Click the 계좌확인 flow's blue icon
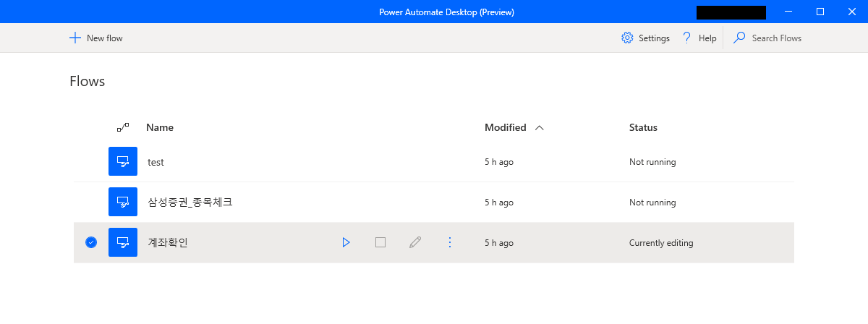Viewport: 868px width, 324px height. 123,243
